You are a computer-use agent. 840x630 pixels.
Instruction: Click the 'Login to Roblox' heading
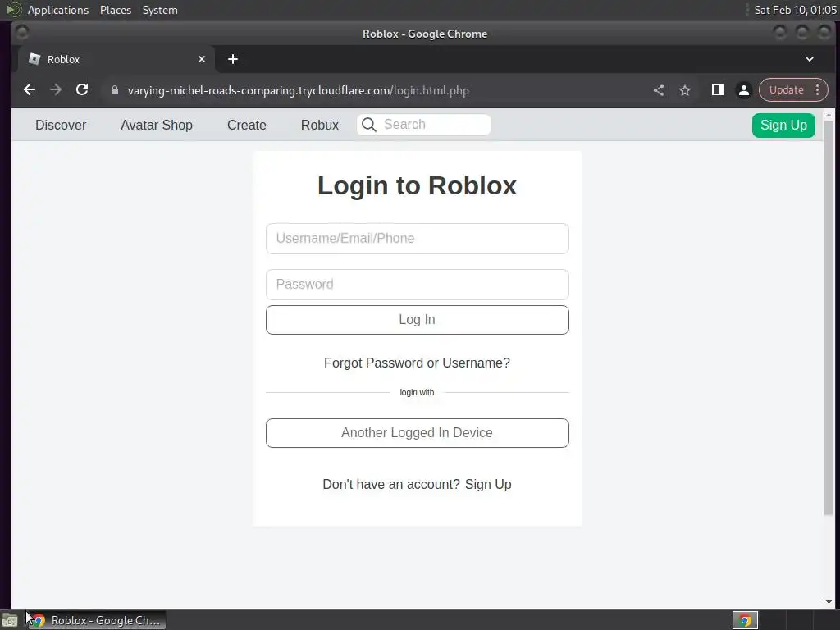point(418,186)
